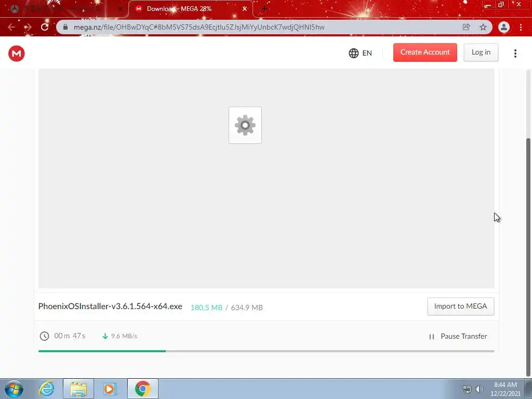The image size is (532, 399).
Task: Open the Chrome profile avatar icon
Action: point(504,27)
